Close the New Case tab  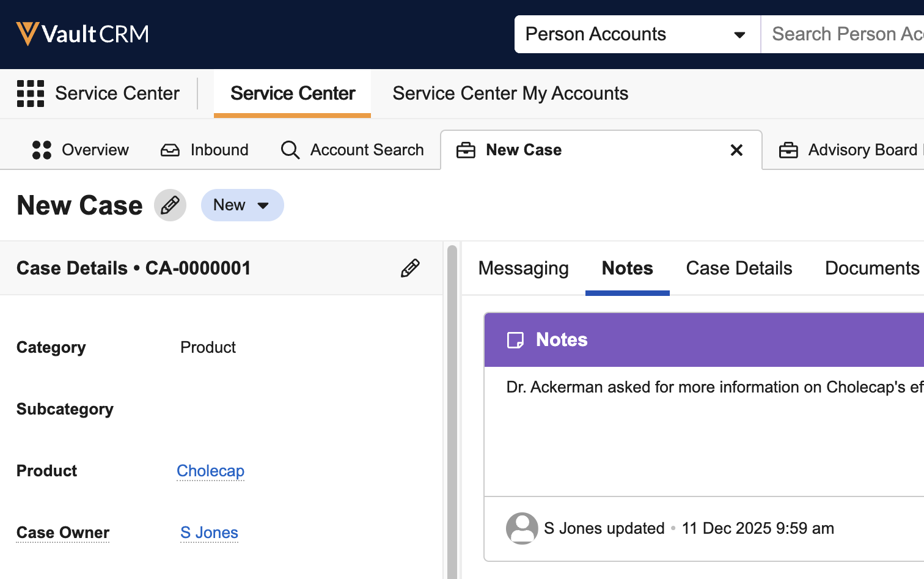(736, 150)
